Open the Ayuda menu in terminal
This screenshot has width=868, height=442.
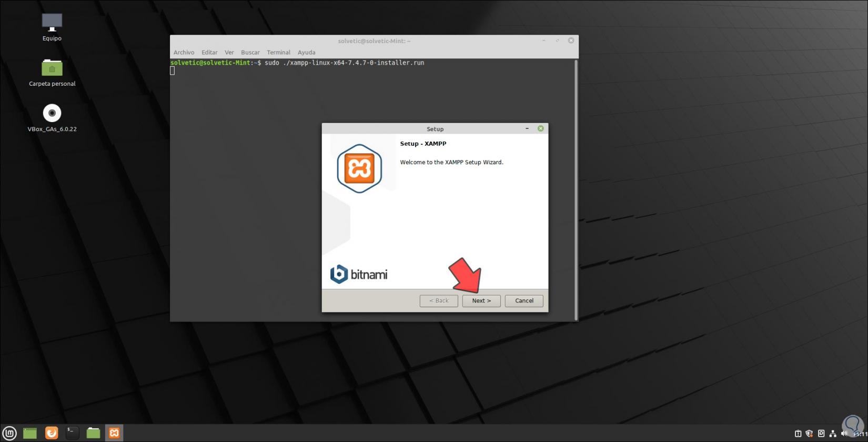coord(306,52)
